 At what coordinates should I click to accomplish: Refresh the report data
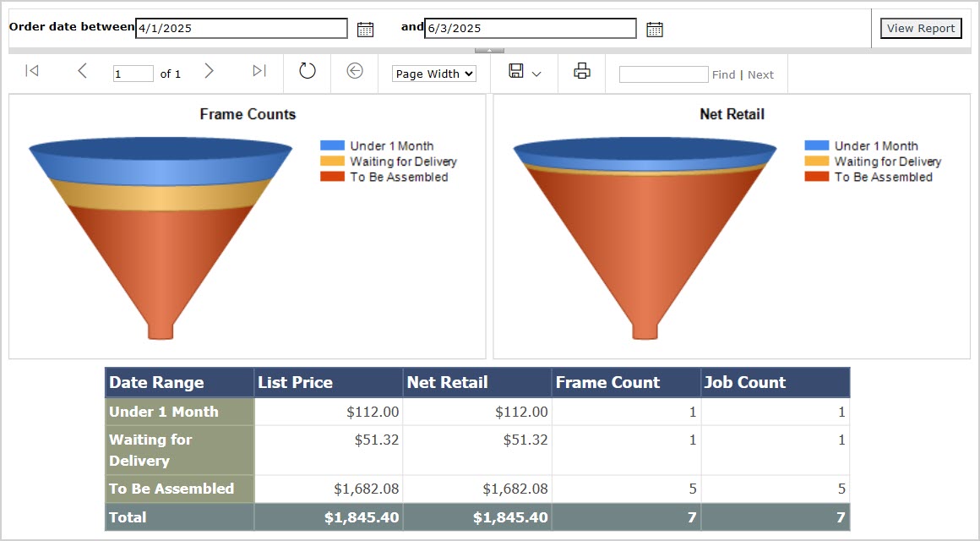[307, 73]
